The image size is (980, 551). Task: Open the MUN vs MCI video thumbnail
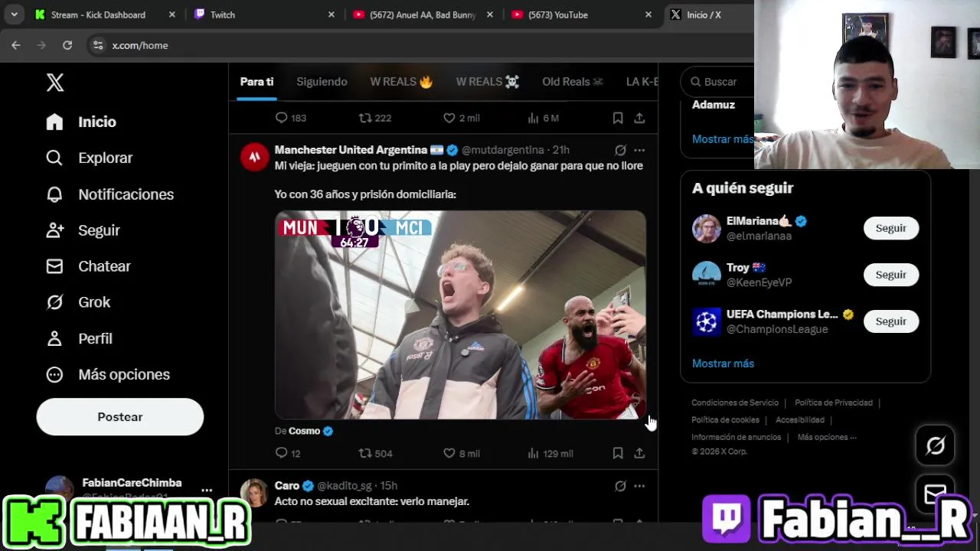460,315
